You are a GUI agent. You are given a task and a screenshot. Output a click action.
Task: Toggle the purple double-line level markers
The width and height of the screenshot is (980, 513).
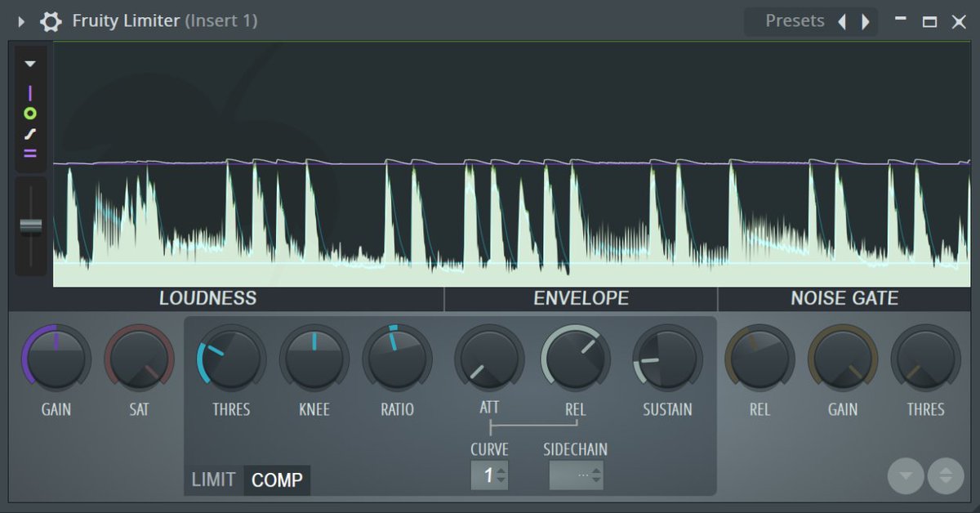[30, 153]
